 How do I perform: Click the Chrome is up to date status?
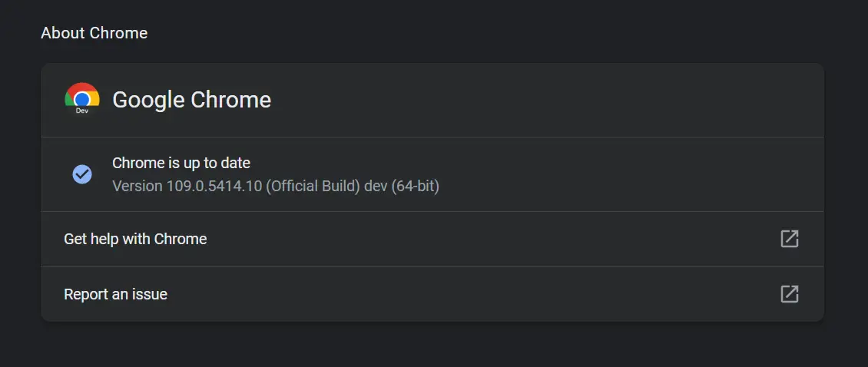[181, 164]
